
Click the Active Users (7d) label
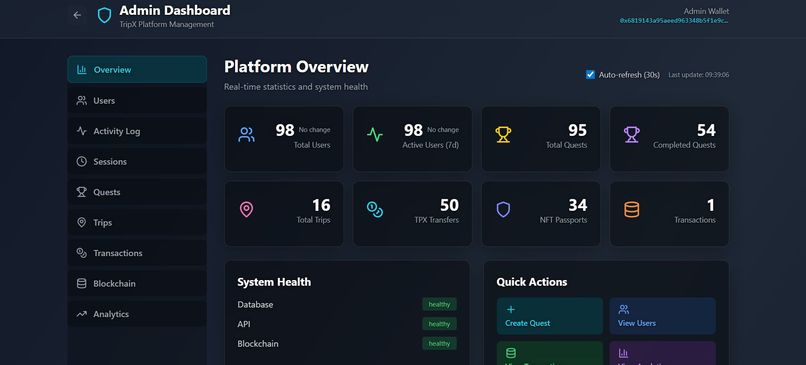[x=430, y=145]
